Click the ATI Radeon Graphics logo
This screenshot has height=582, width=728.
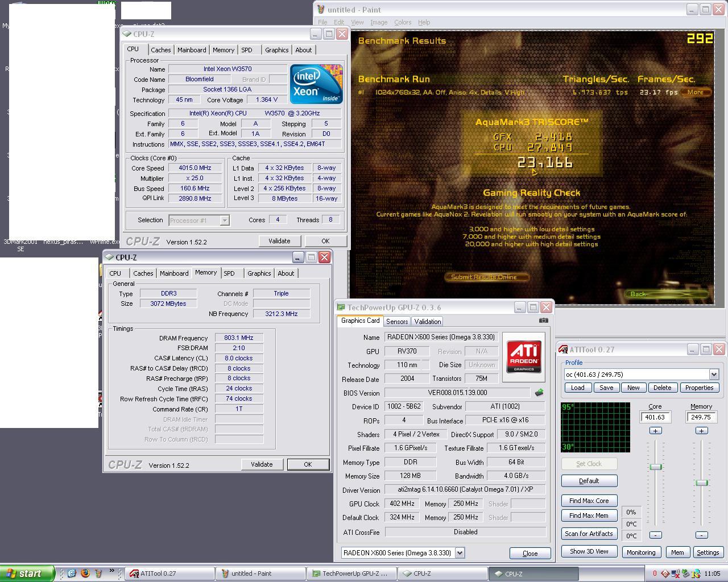point(524,357)
